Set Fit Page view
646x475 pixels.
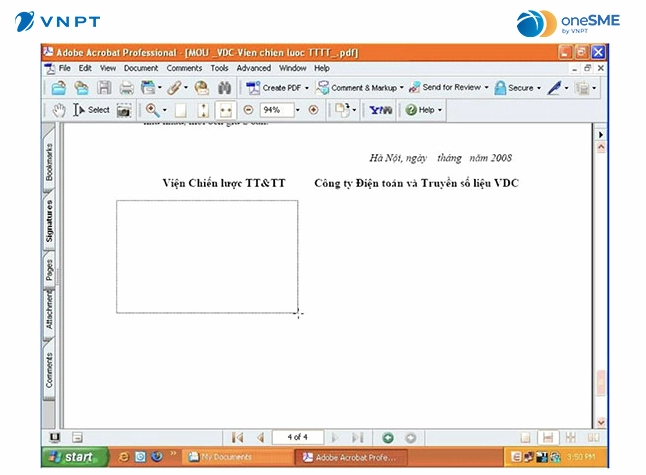pyautogui.click(x=203, y=110)
